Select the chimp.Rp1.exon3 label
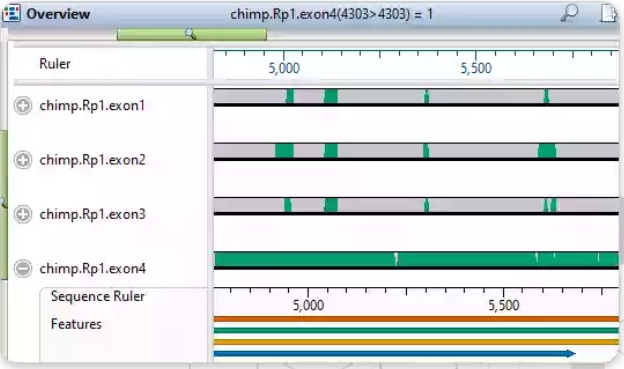The width and height of the screenshot is (624, 369). point(92,214)
